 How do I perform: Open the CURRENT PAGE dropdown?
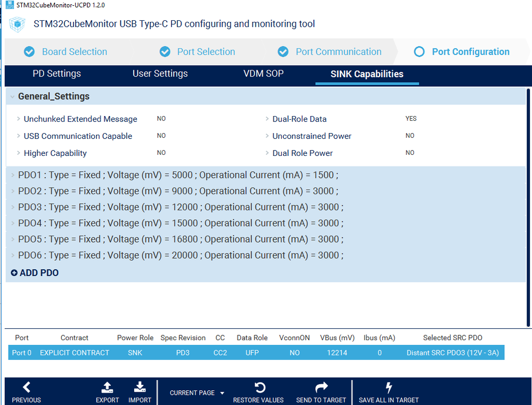click(197, 393)
